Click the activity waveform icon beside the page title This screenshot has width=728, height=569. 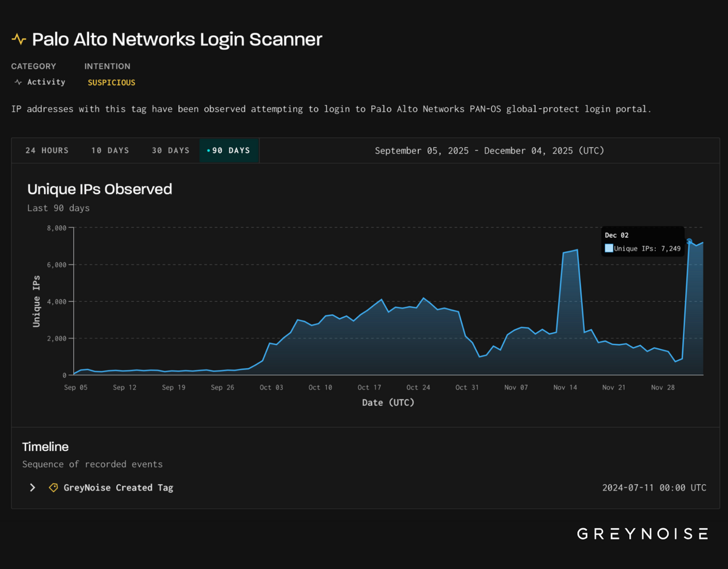pyautogui.click(x=19, y=39)
